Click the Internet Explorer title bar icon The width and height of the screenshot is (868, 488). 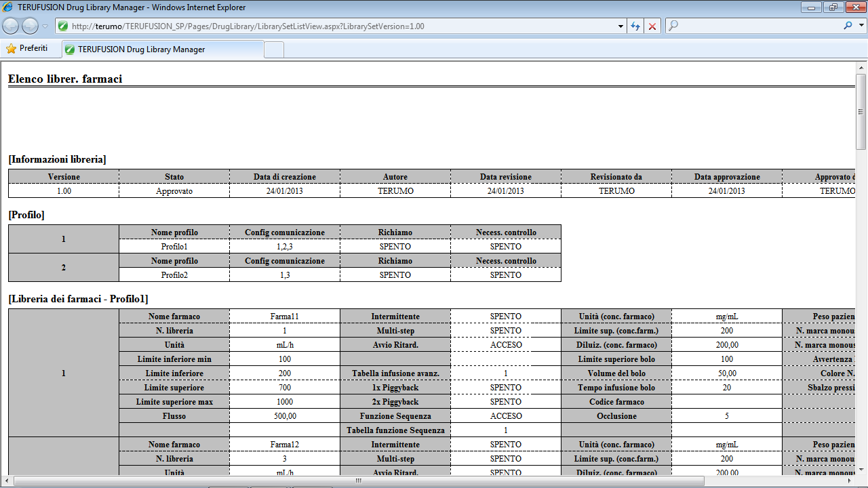pyautogui.click(x=8, y=7)
